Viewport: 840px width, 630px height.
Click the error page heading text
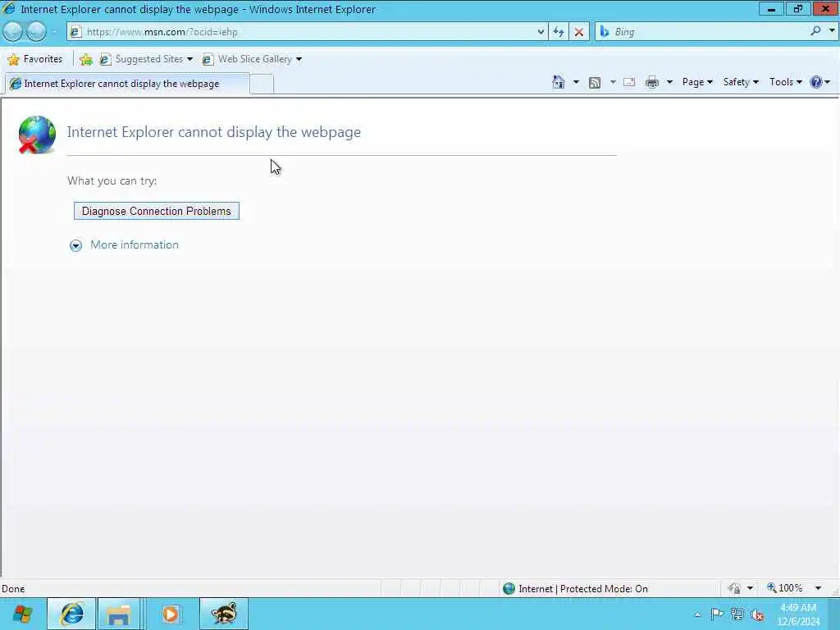[x=214, y=132]
